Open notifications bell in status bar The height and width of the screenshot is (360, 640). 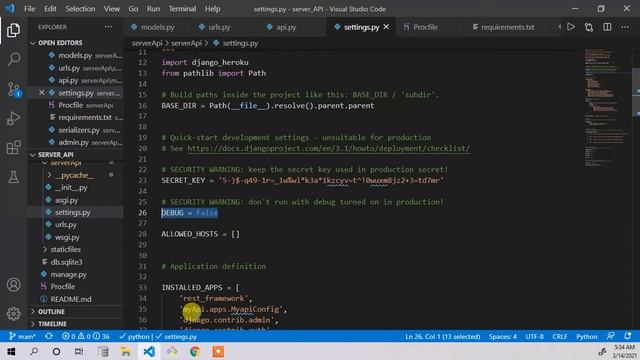[627, 336]
